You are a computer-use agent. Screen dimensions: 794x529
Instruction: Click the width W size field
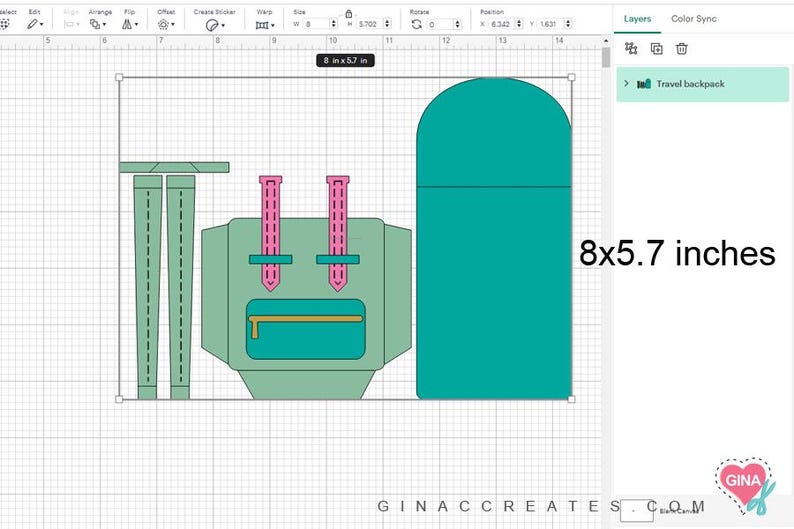316,24
